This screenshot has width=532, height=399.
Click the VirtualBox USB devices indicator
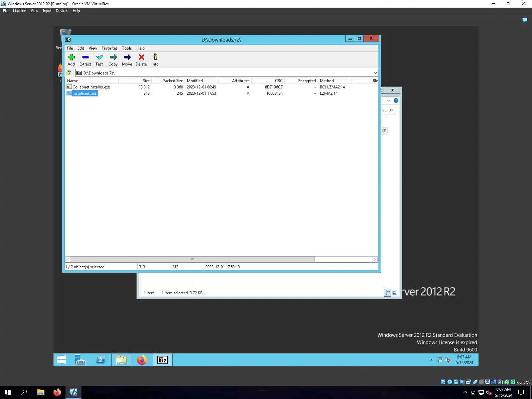tap(475, 382)
